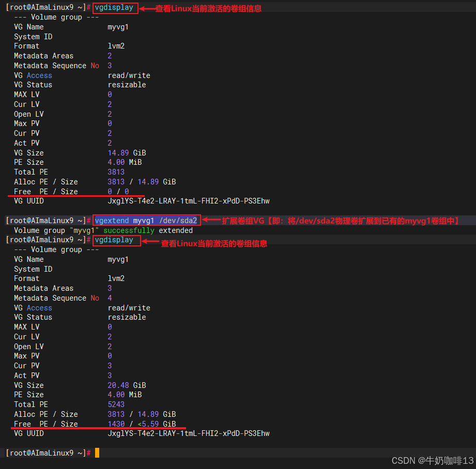The image size is (476, 469).
Task: Click the 'System ID' label in the first output
Action: pyautogui.click(x=33, y=37)
